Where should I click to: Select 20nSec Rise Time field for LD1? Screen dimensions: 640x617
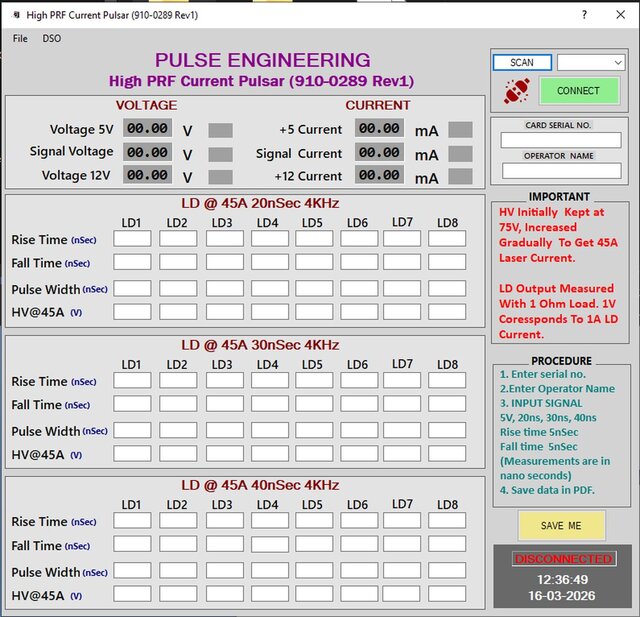[132, 238]
